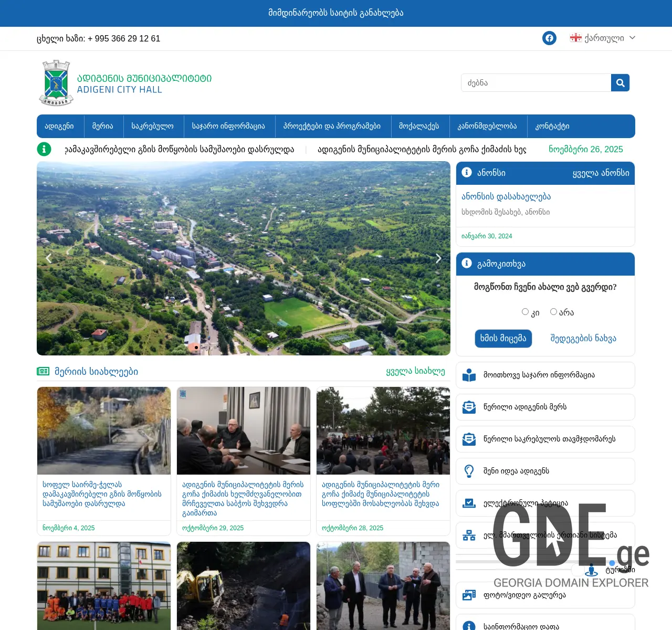Click the lightbulb icon for შენი იდეა ადიგენს
This screenshot has width=672, height=630.
pyautogui.click(x=468, y=471)
